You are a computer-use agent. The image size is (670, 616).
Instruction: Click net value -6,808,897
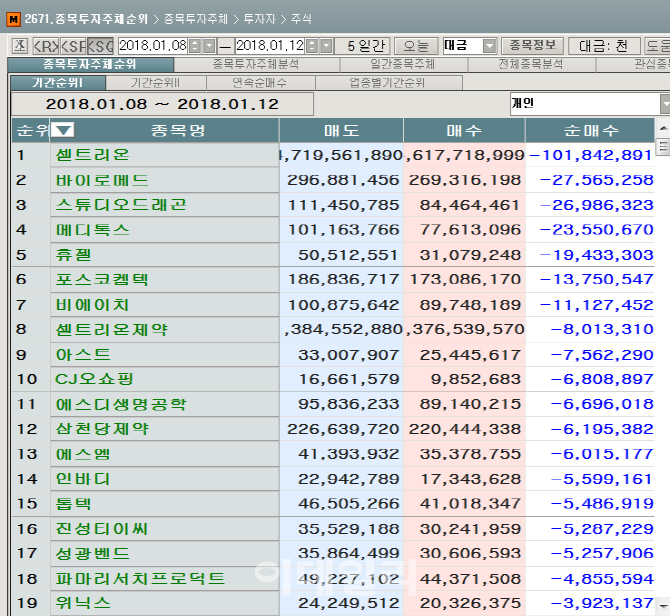(x=602, y=379)
